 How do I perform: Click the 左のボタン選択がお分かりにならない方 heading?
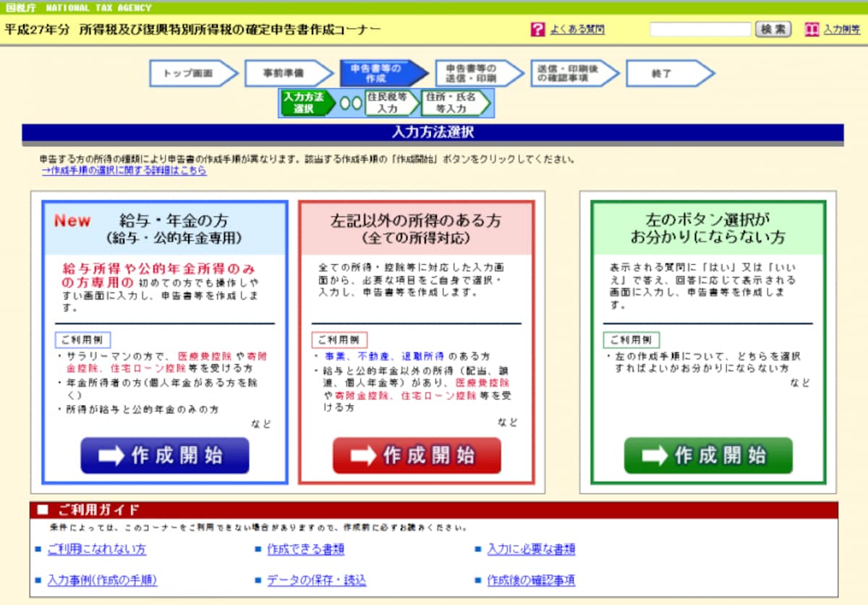pyautogui.click(x=708, y=228)
